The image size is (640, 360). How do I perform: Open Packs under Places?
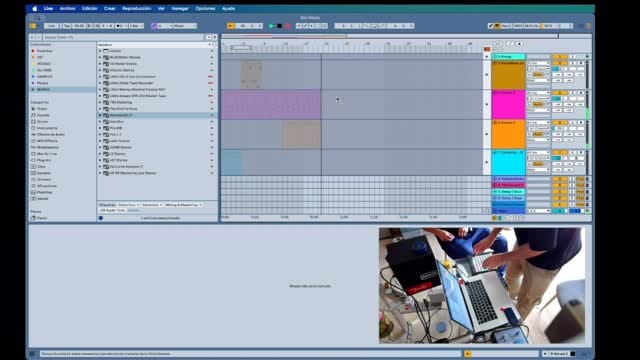pyautogui.click(x=42, y=218)
